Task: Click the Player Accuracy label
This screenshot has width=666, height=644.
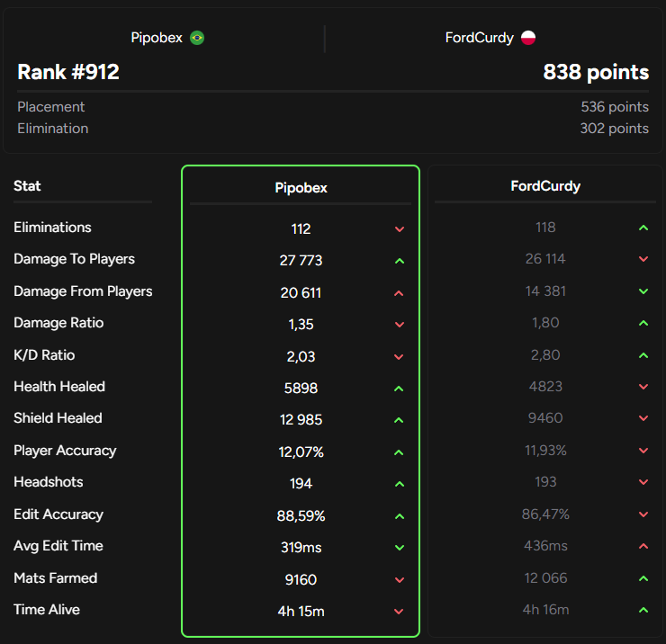Action: (65, 451)
